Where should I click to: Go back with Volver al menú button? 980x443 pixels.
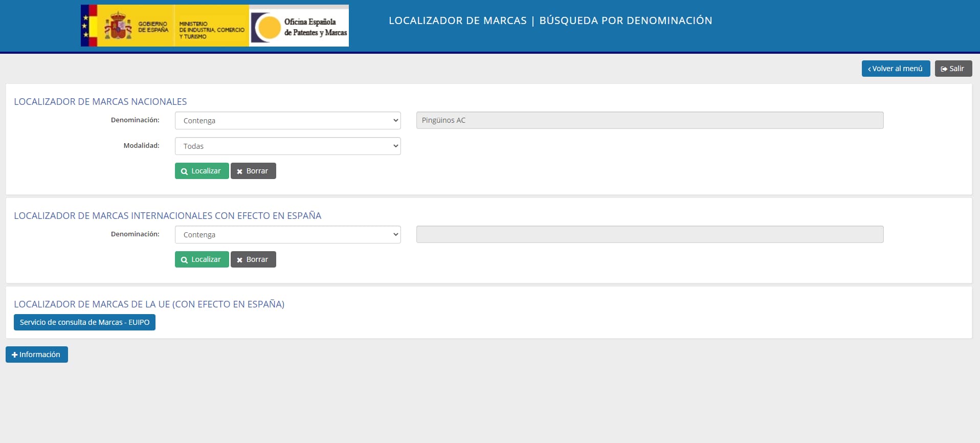(x=896, y=69)
